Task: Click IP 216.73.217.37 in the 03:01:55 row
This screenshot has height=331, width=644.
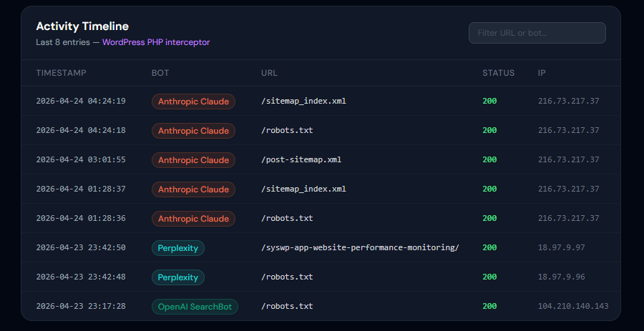Action: pyautogui.click(x=568, y=159)
